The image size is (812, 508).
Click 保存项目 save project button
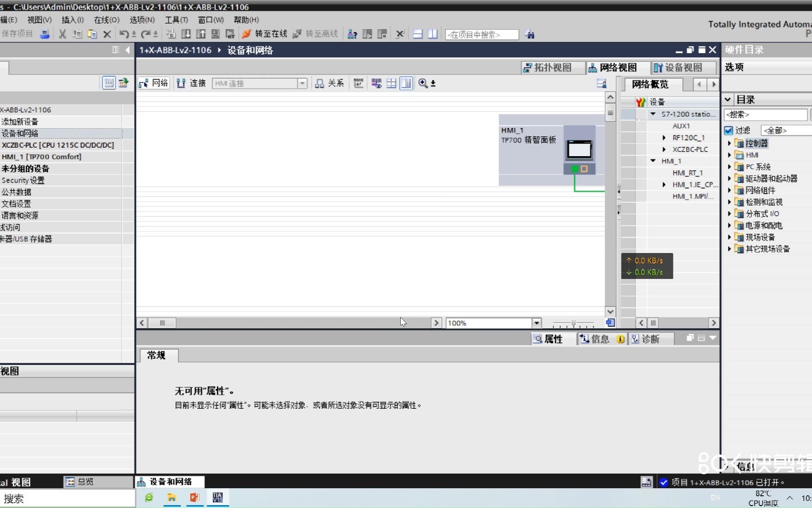pos(17,34)
